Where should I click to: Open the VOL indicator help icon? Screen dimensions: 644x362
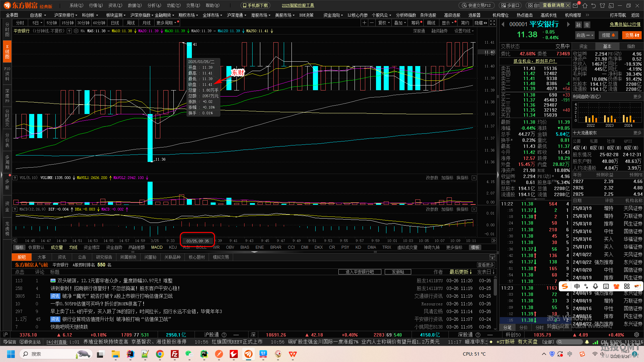[15, 178]
